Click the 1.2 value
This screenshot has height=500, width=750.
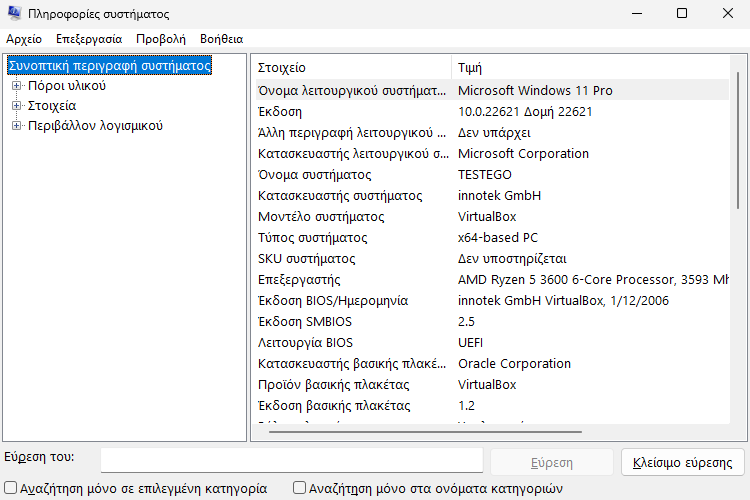point(466,406)
